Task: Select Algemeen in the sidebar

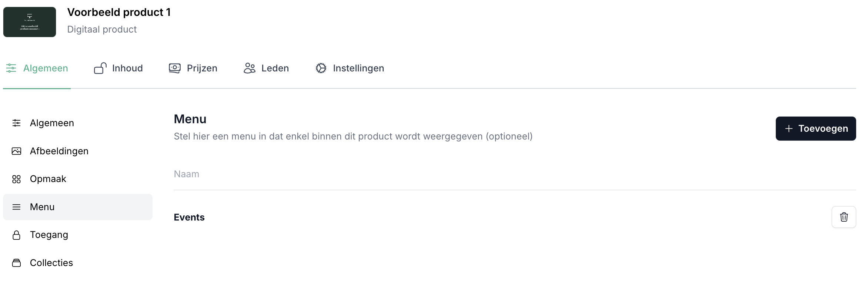Action: pyautogui.click(x=52, y=123)
